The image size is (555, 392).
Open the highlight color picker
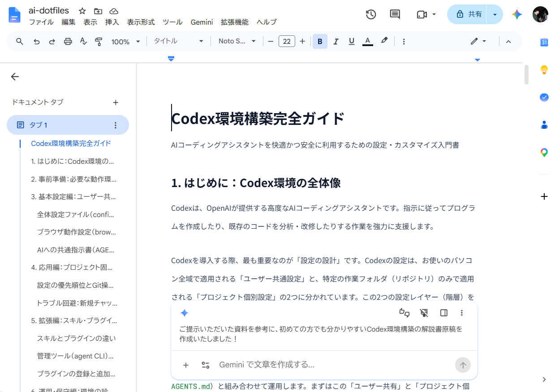point(384,41)
